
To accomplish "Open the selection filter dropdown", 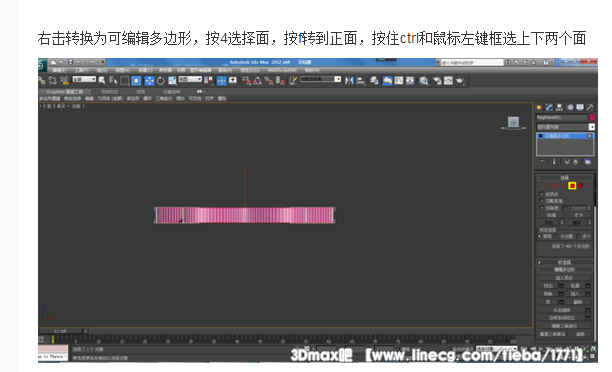I will (84, 79).
